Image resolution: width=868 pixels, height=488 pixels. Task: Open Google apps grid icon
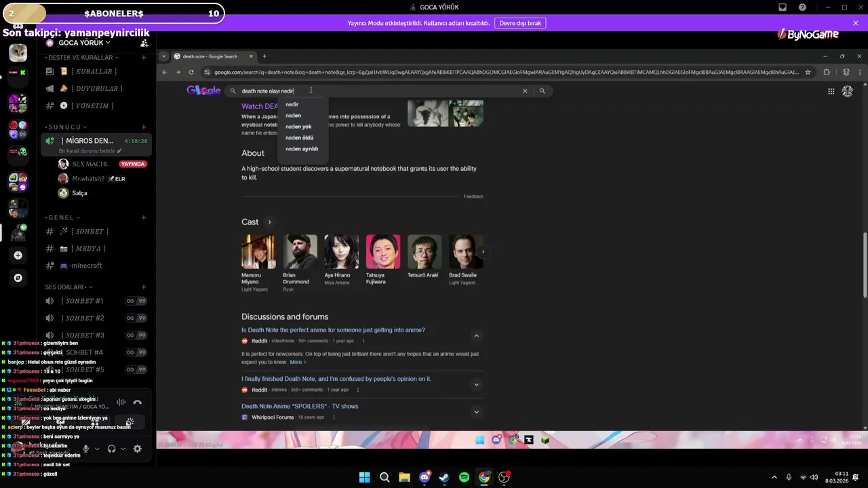pos(831,91)
